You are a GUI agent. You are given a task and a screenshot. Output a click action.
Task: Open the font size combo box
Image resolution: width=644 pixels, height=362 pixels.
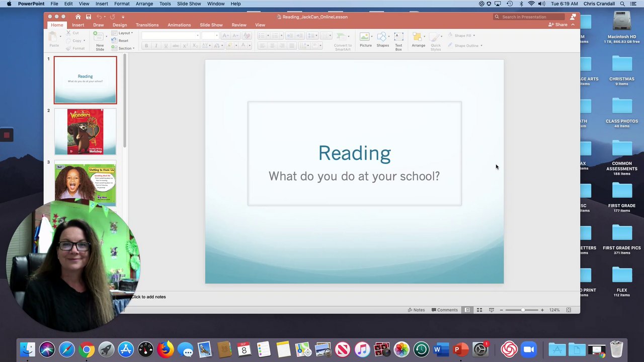point(210,36)
